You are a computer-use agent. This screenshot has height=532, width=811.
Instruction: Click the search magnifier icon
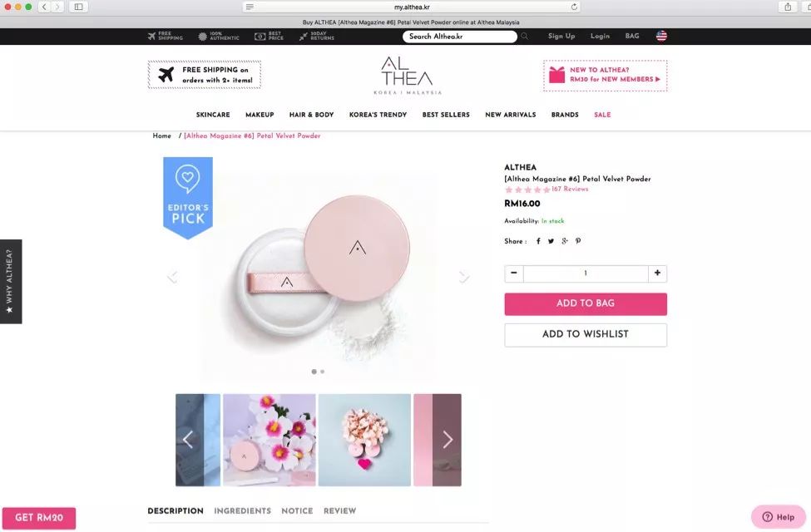525,37
